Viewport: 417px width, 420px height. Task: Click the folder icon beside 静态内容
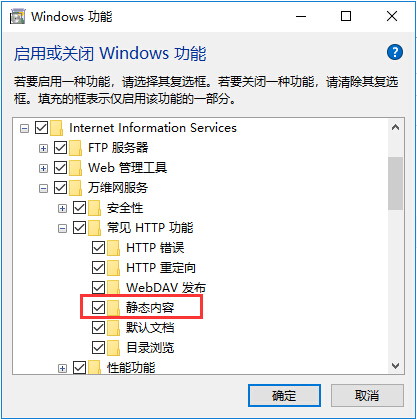tap(114, 307)
